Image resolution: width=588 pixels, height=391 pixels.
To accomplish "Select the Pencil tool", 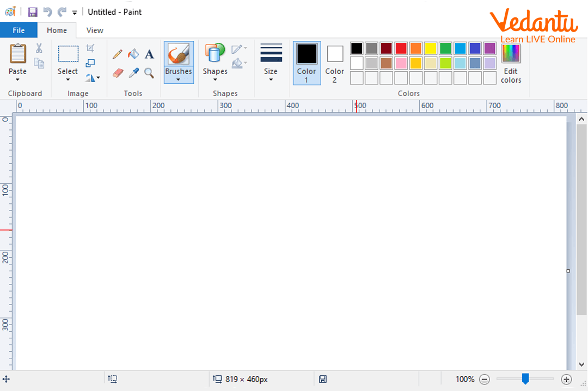I will click(117, 53).
